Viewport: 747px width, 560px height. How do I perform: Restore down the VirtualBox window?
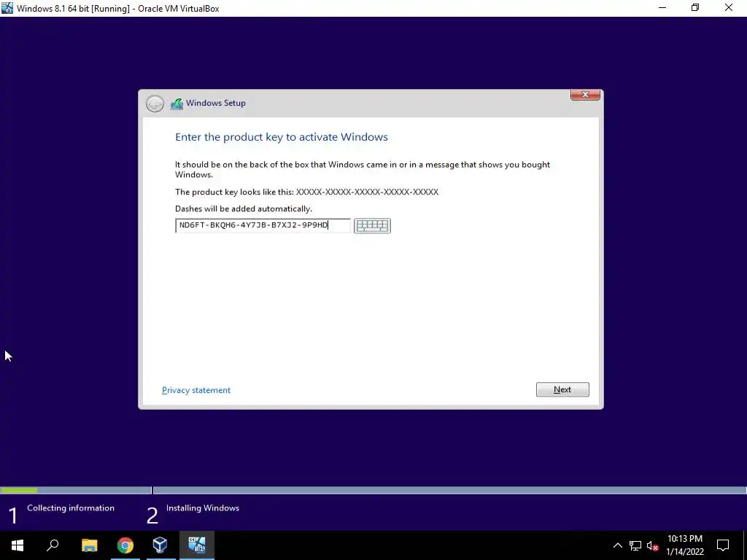(x=695, y=8)
